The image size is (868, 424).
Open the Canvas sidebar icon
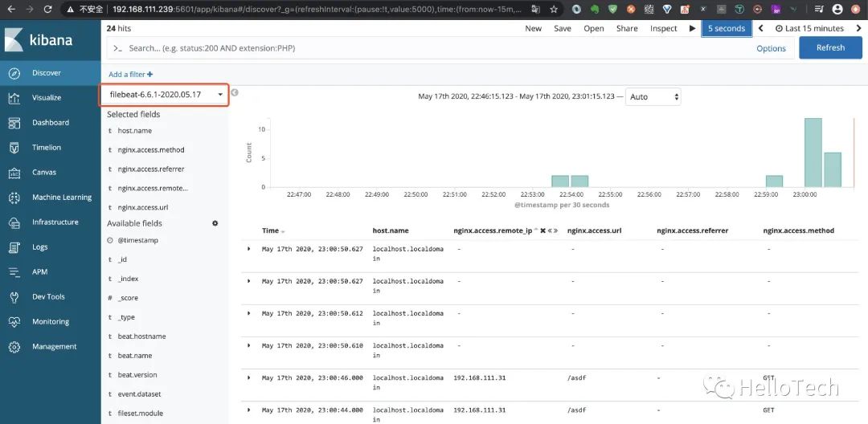[14, 173]
